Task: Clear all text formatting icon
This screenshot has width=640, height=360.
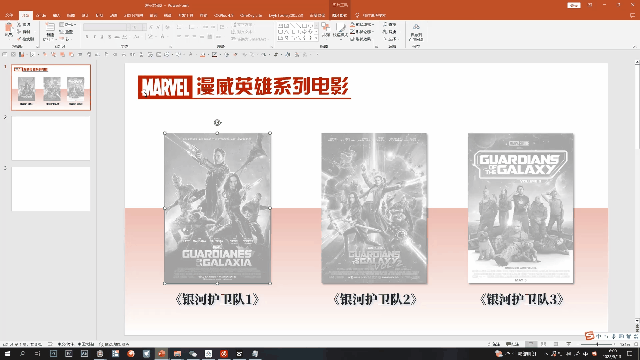Action: tap(167, 27)
